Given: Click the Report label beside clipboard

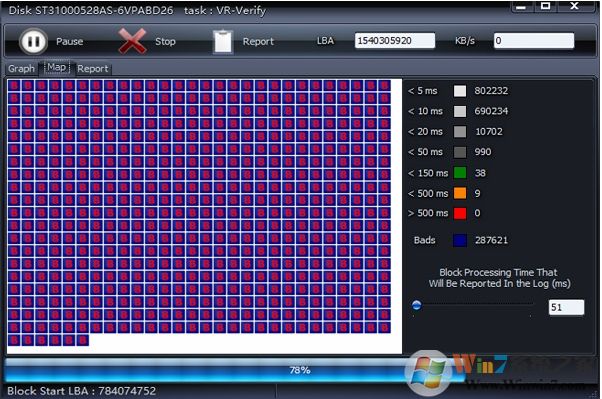Looking at the screenshot, I should pos(258,41).
